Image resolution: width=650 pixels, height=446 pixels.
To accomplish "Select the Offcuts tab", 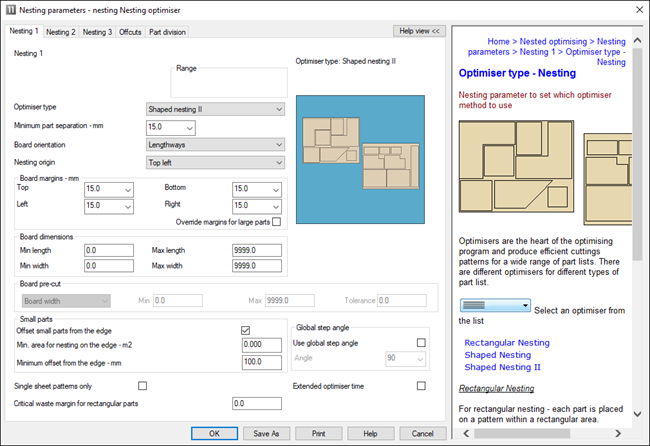I will [129, 32].
